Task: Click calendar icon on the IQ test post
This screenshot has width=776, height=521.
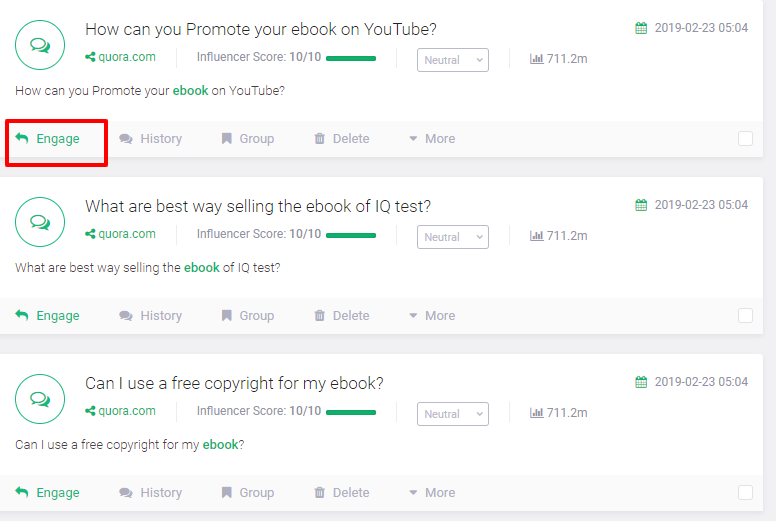Action: tap(641, 205)
